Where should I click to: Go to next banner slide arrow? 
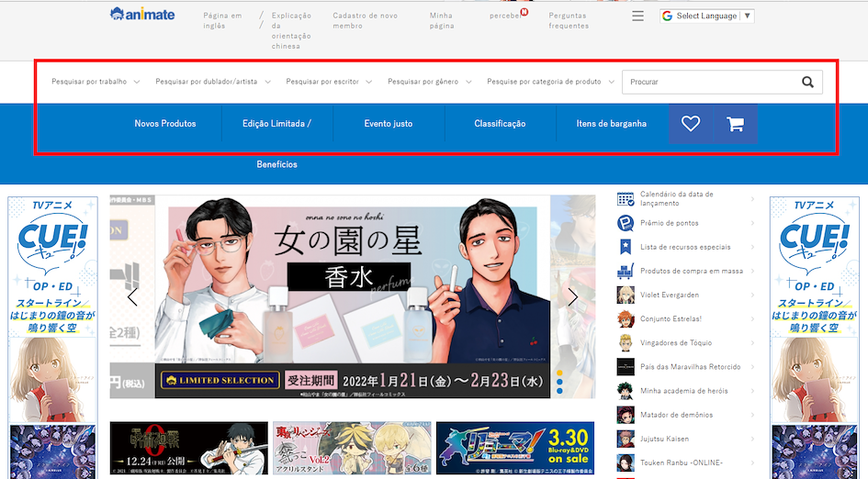pos(572,297)
